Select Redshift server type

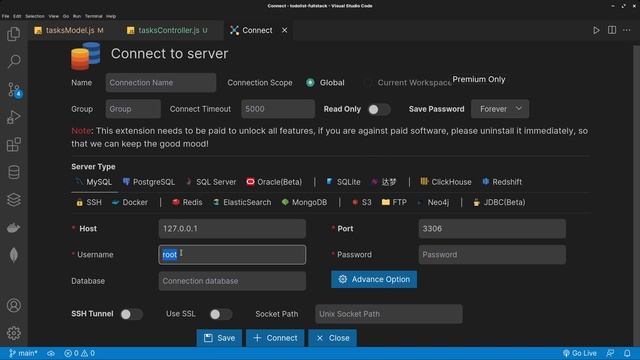tap(502, 182)
